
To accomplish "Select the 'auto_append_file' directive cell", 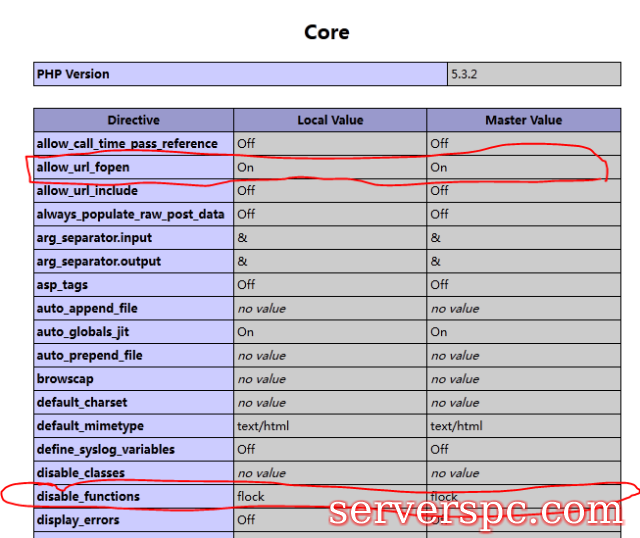I will tap(133, 308).
